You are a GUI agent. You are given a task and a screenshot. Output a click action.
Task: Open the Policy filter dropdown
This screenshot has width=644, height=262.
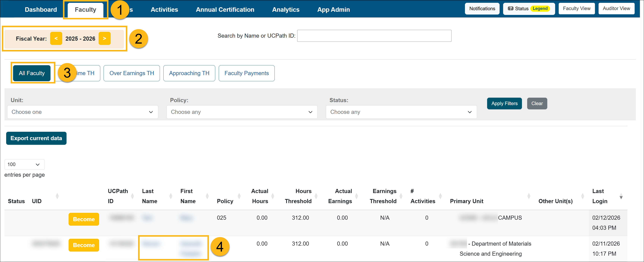coord(242,112)
